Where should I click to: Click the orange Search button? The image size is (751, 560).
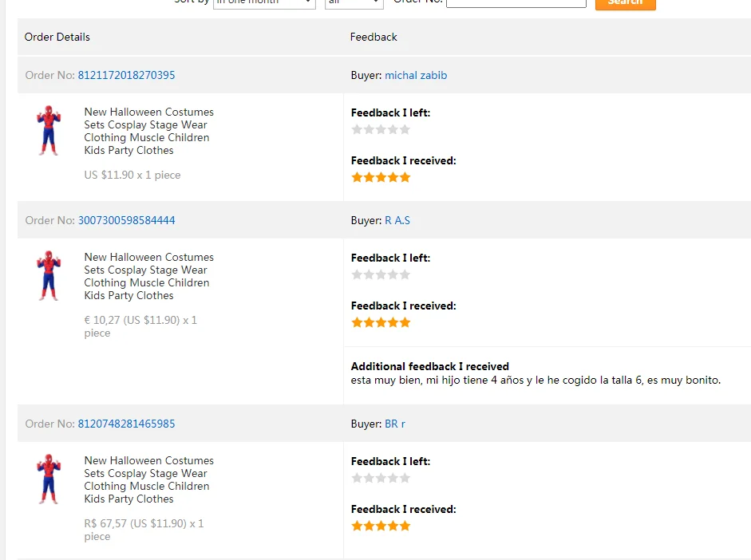click(x=625, y=3)
